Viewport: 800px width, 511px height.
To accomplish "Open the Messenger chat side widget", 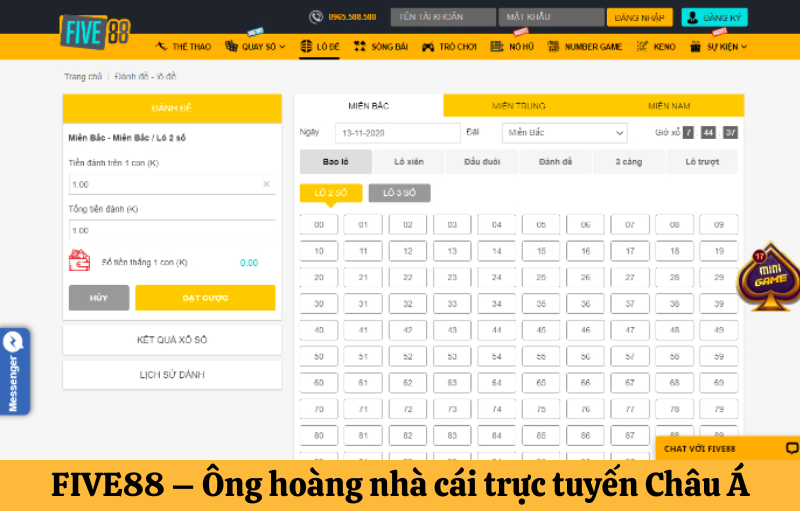I will click(x=13, y=372).
